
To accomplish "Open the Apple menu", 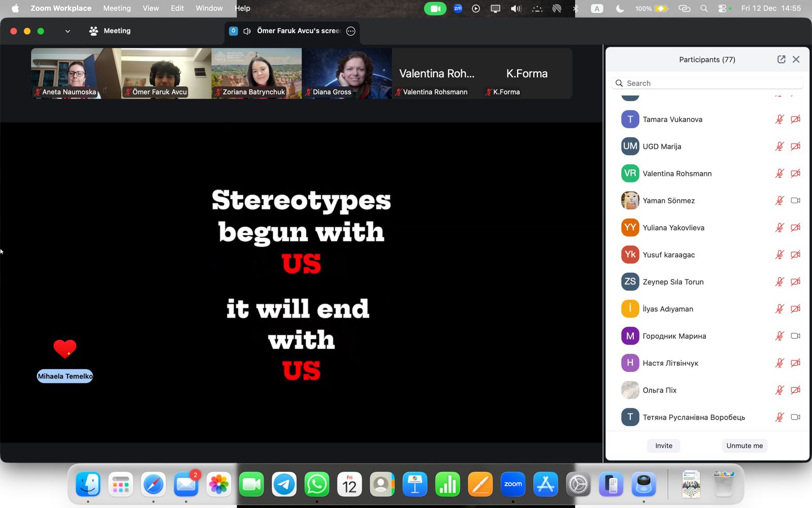I will pyautogui.click(x=15, y=8).
